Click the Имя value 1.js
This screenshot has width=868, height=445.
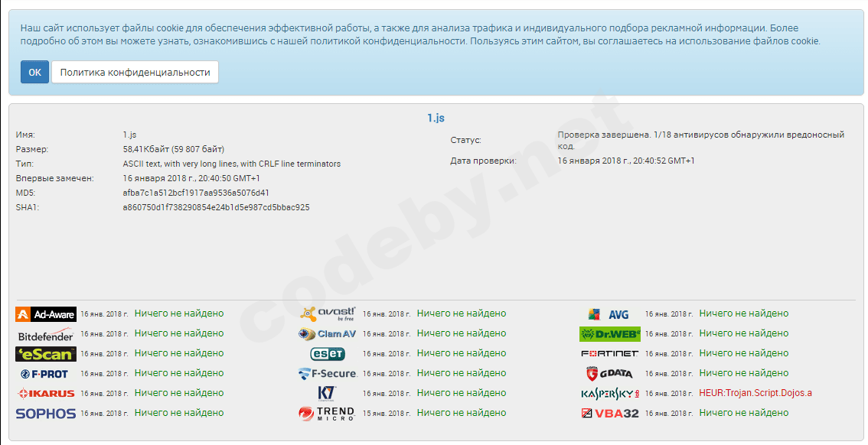click(x=129, y=135)
